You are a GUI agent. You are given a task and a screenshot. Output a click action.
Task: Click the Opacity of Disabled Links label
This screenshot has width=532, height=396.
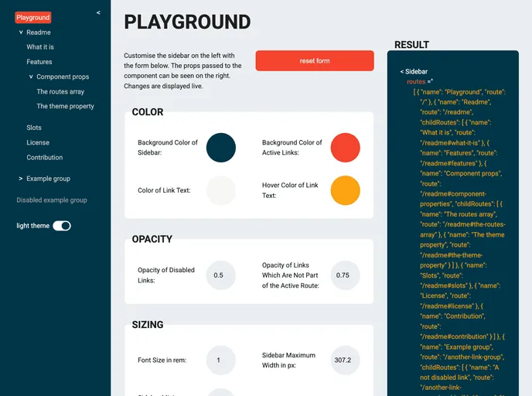pyautogui.click(x=166, y=275)
